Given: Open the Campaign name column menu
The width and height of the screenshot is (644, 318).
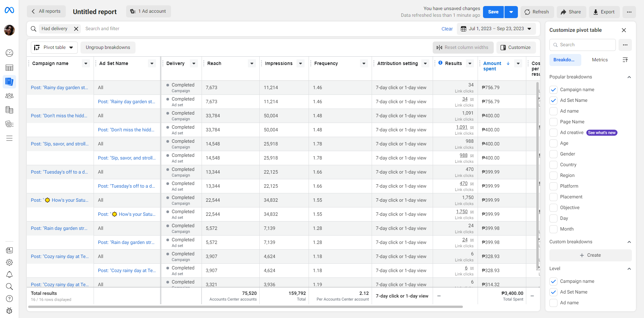Looking at the screenshot, I should [x=86, y=63].
